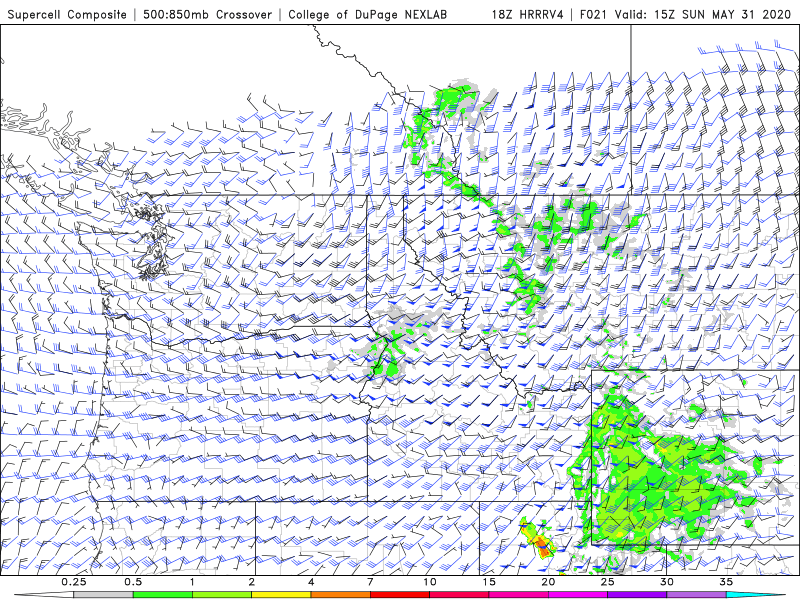Click the '1' legend value

pyautogui.click(x=192, y=582)
